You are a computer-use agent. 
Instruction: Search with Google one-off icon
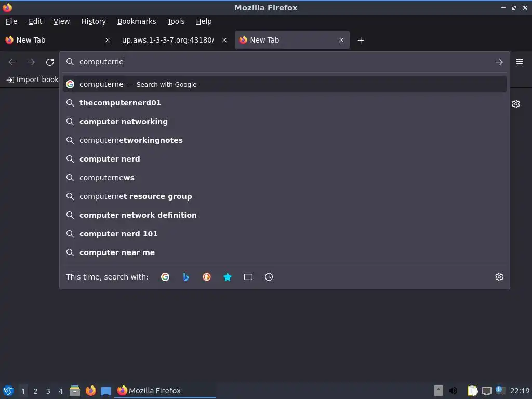pyautogui.click(x=165, y=277)
